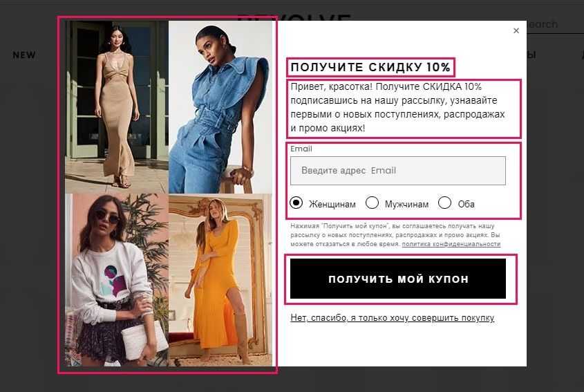
Task: Select the Женщинам radio button
Action: click(x=296, y=203)
